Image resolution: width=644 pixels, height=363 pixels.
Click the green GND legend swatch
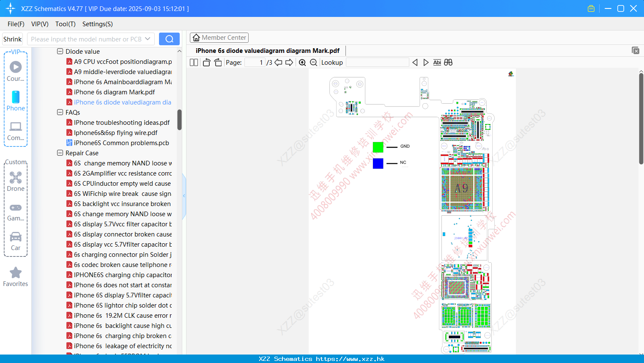(378, 147)
